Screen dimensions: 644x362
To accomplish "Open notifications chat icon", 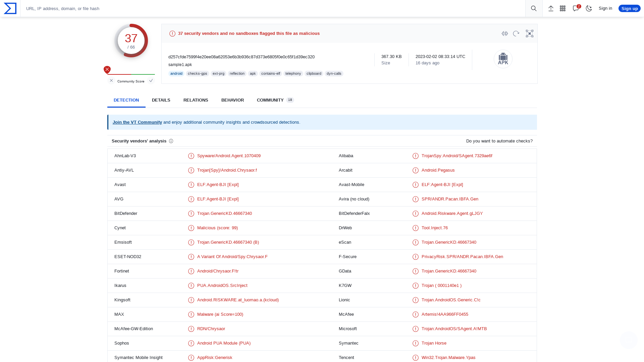I will [x=576, y=8].
